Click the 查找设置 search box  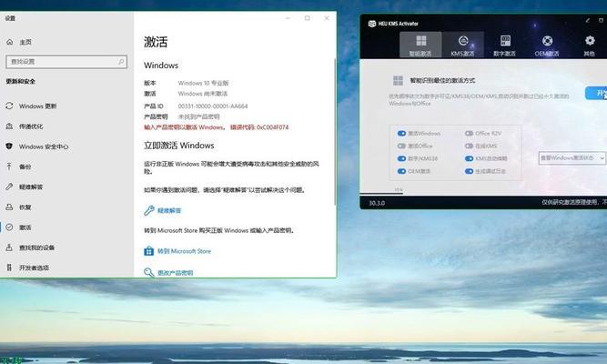66,62
